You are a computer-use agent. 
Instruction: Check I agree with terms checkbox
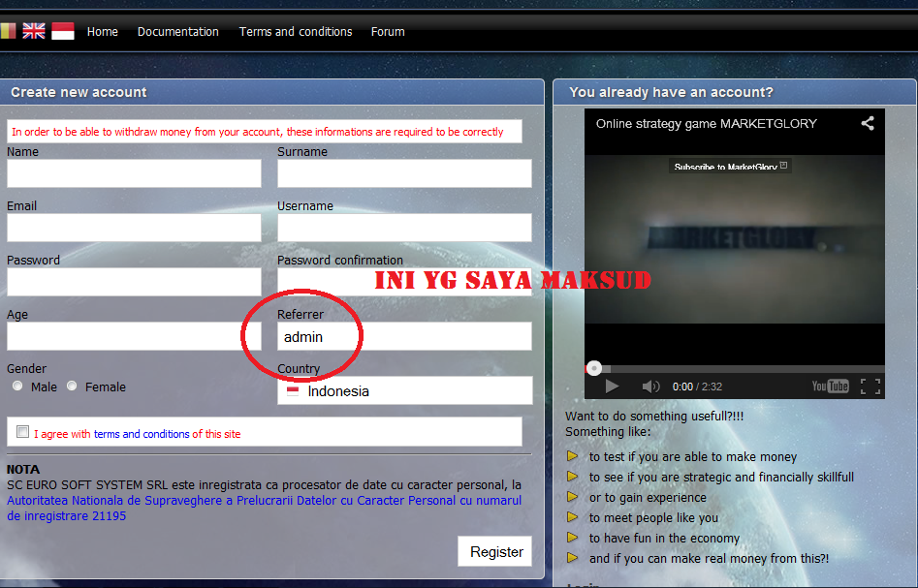pos(23,432)
